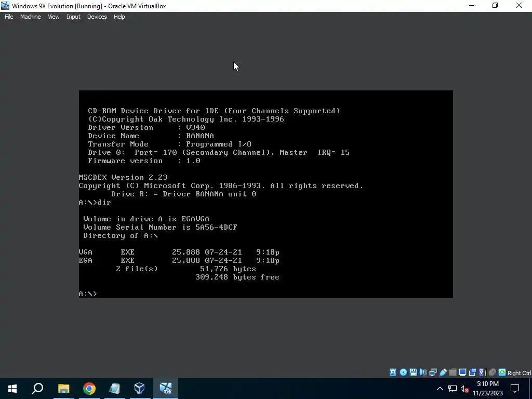The width and height of the screenshot is (532, 399).
Task: Show hidden system tray icons
Action: click(x=440, y=389)
